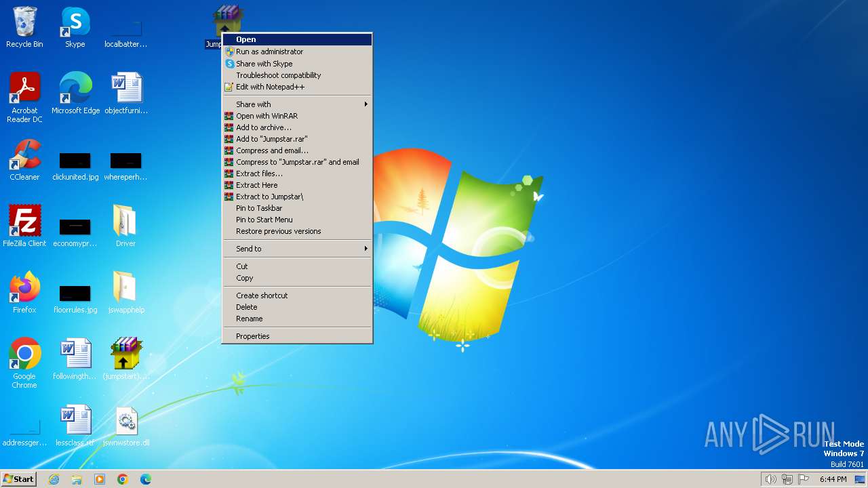The image size is (868, 488).
Task: Choose Run as administrator
Action: coord(298,52)
